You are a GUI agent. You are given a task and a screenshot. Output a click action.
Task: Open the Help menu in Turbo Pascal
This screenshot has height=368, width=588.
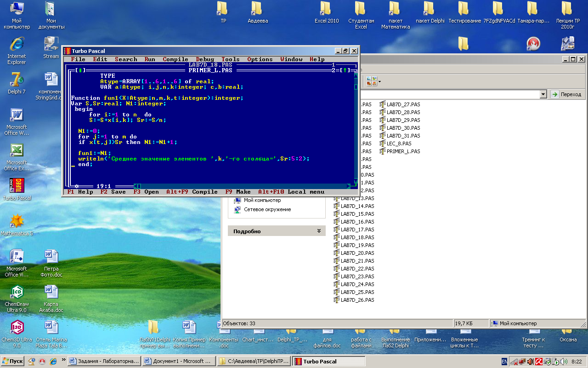click(317, 59)
